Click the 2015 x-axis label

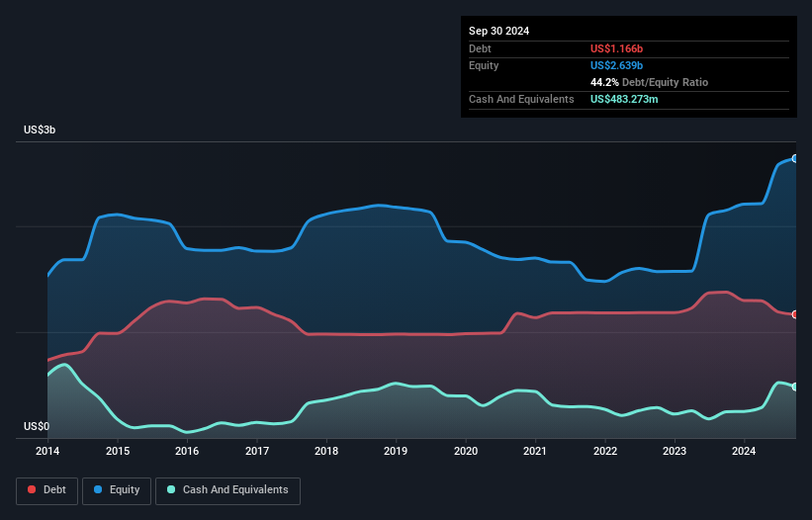coord(118,451)
